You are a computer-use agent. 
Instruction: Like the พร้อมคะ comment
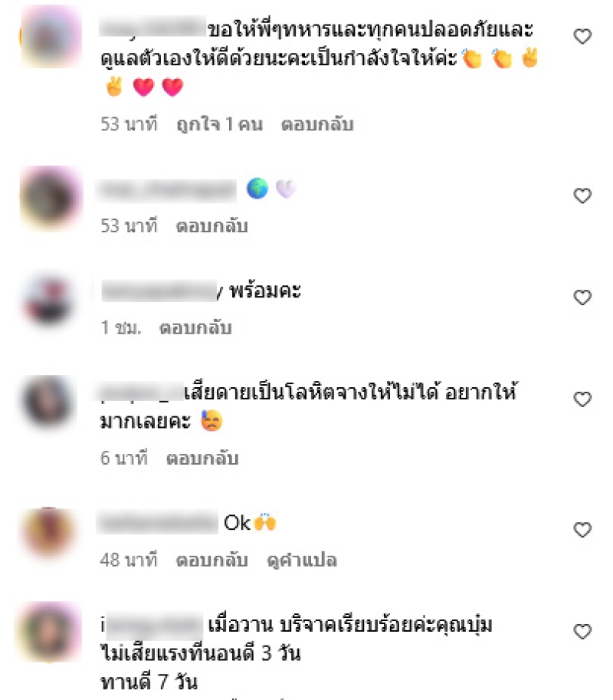pyautogui.click(x=582, y=297)
